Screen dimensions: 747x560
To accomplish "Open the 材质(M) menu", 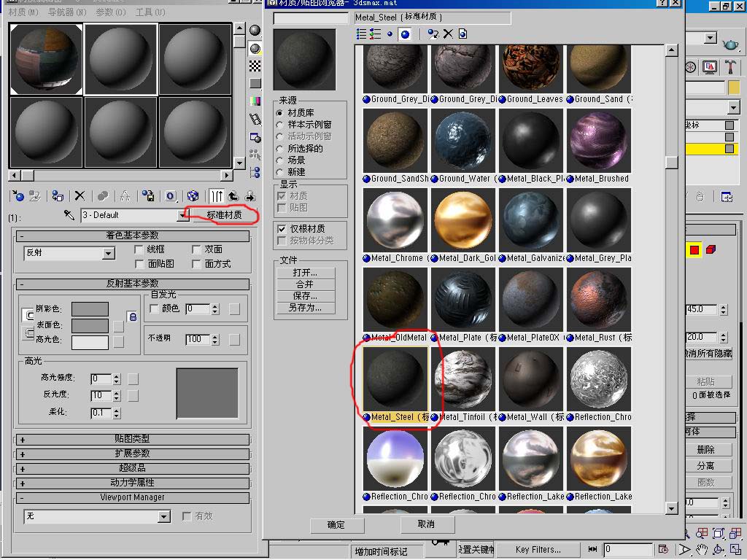I will pyautogui.click(x=23, y=12).
